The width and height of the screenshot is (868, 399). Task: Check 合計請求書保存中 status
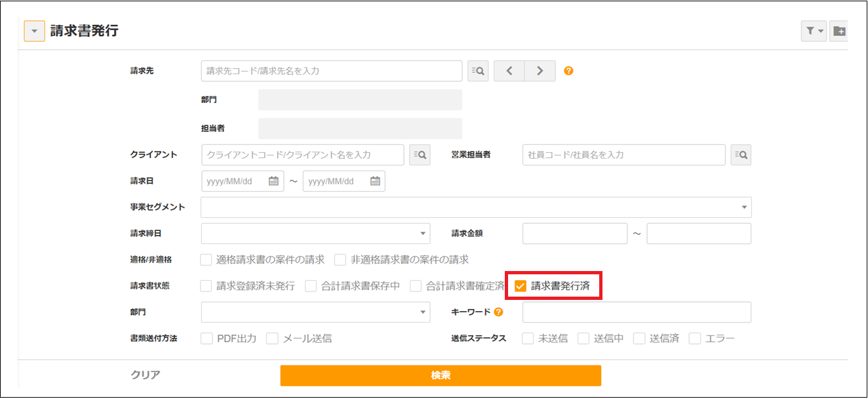click(311, 286)
